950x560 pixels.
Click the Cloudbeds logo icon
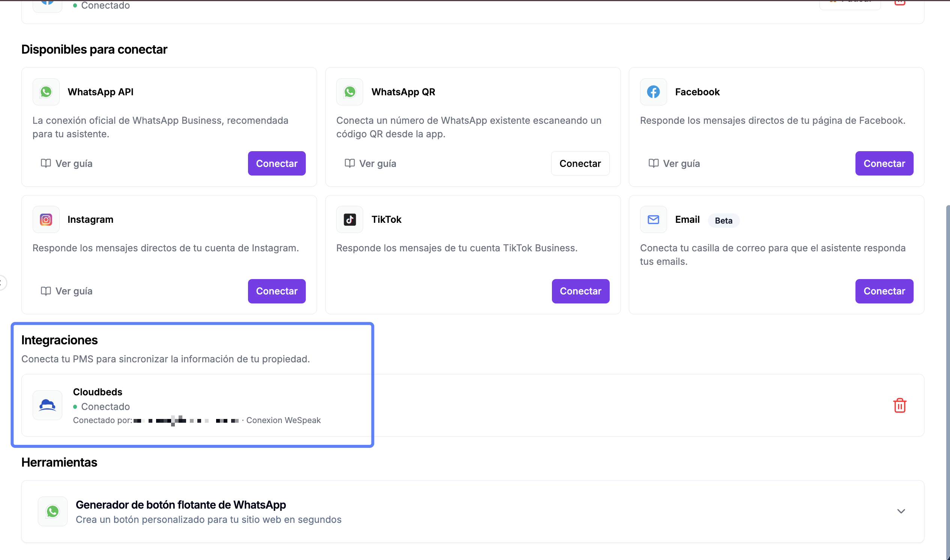click(48, 405)
